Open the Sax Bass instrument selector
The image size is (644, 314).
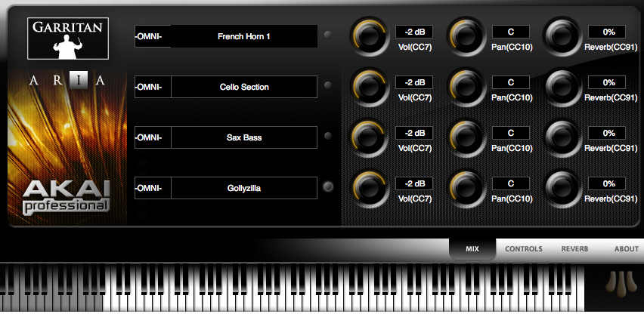pos(244,137)
